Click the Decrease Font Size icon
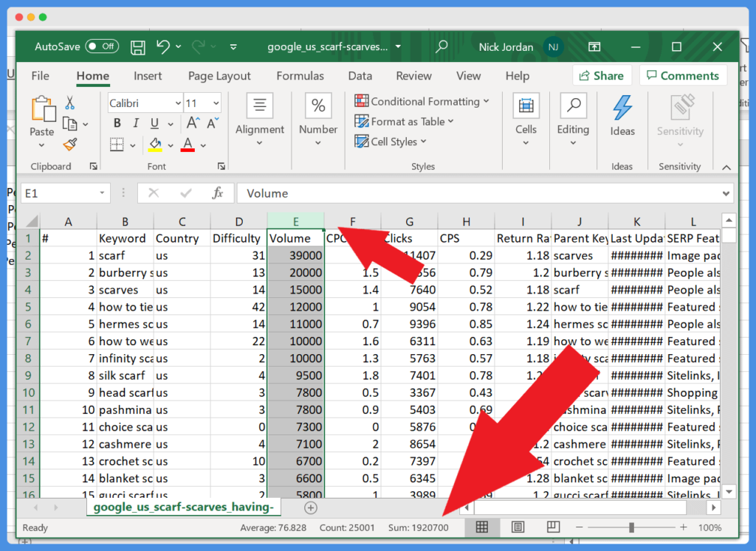The height and width of the screenshot is (551, 756). [213, 123]
